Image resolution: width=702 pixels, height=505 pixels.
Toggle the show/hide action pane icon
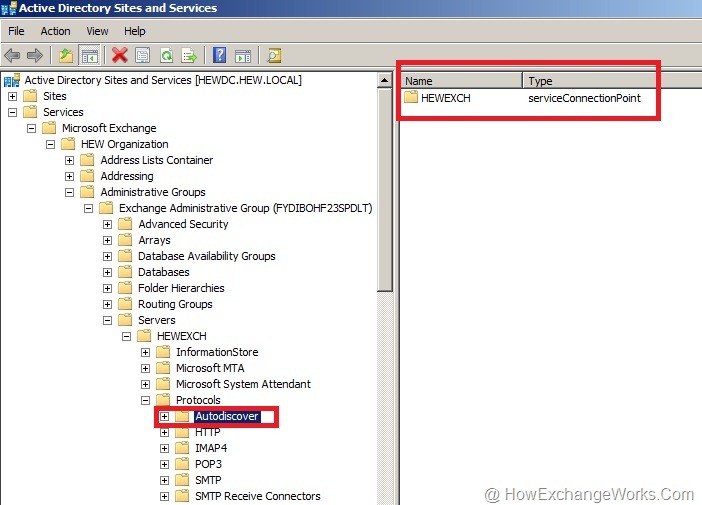coord(243,56)
